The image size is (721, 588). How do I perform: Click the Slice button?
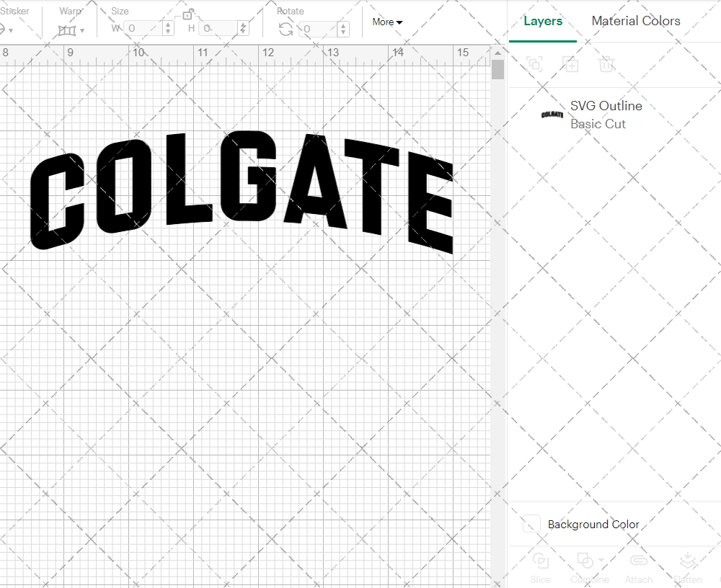(x=540, y=568)
